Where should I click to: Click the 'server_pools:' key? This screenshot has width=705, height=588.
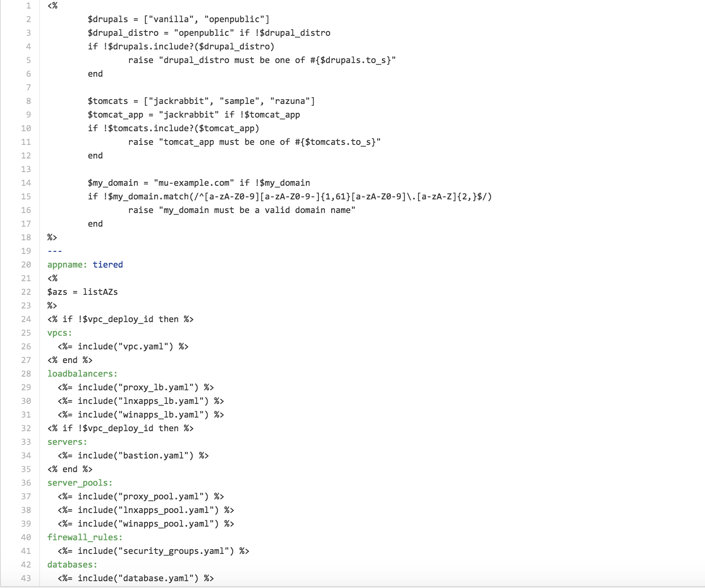point(80,483)
